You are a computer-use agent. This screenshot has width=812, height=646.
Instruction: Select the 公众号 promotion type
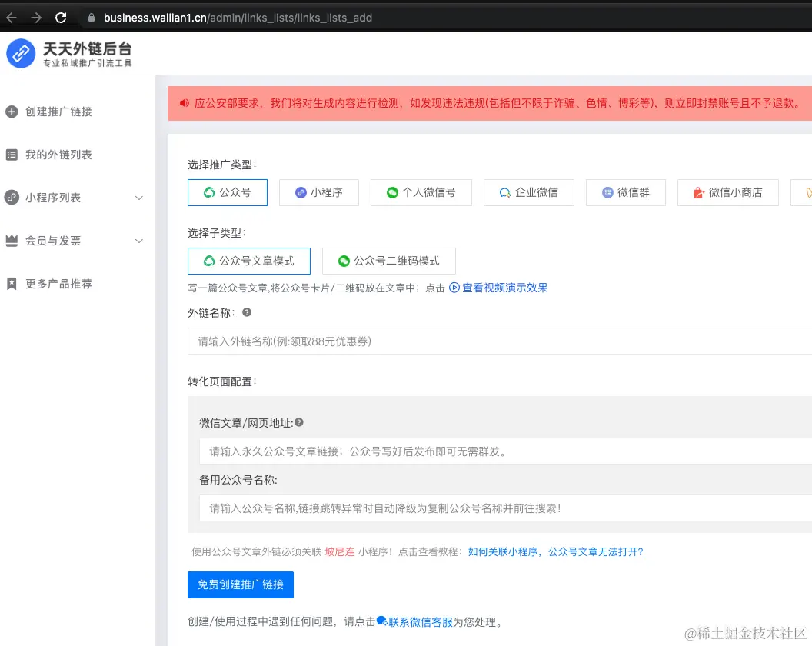click(x=228, y=193)
